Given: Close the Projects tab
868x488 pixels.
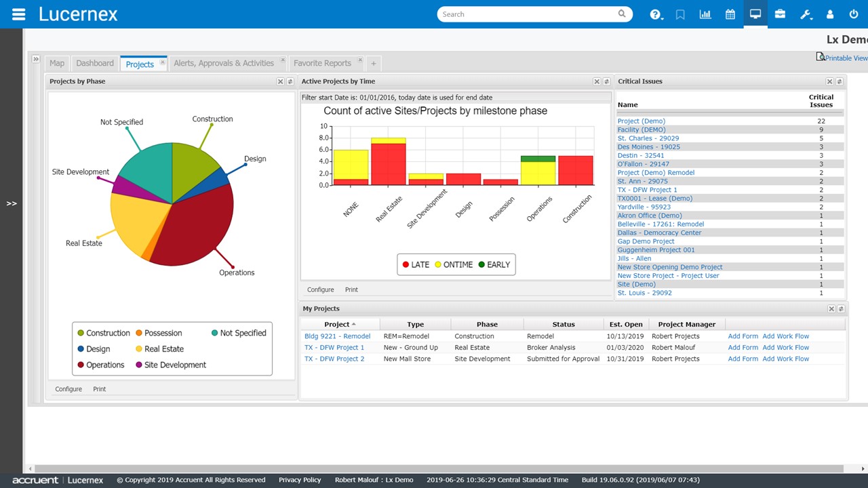Looking at the screenshot, I should pos(162,63).
